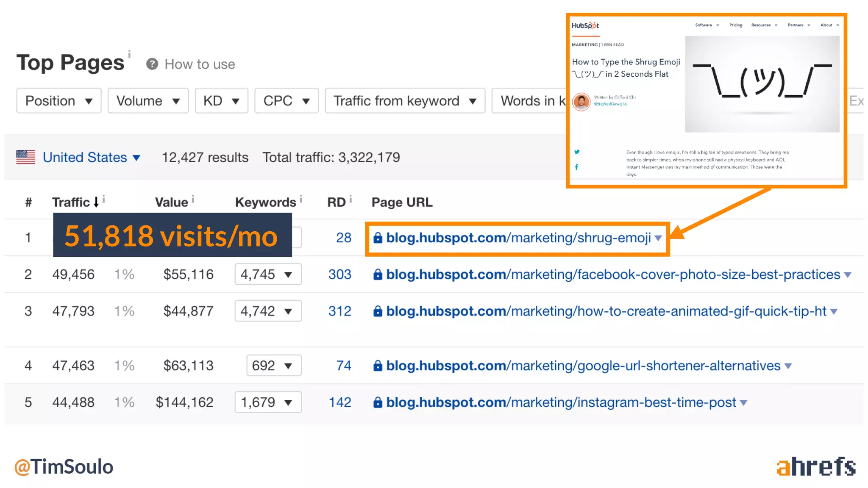Change country from United States
Screen dimensions: 868x488
[91, 157]
